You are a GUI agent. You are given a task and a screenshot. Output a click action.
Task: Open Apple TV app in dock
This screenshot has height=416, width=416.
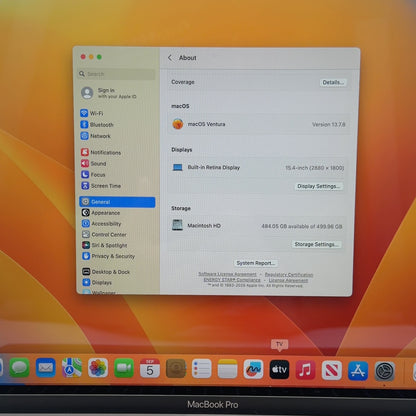tap(279, 370)
